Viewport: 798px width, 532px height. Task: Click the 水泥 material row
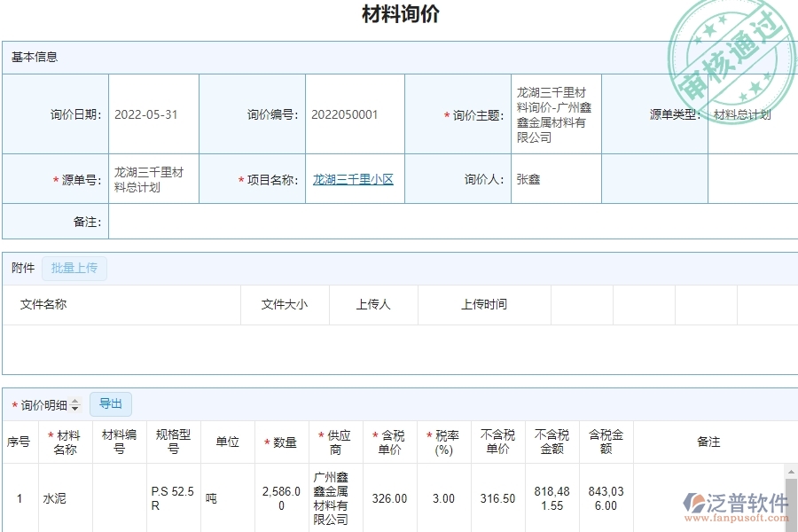pyautogui.click(x=54, y=498)
